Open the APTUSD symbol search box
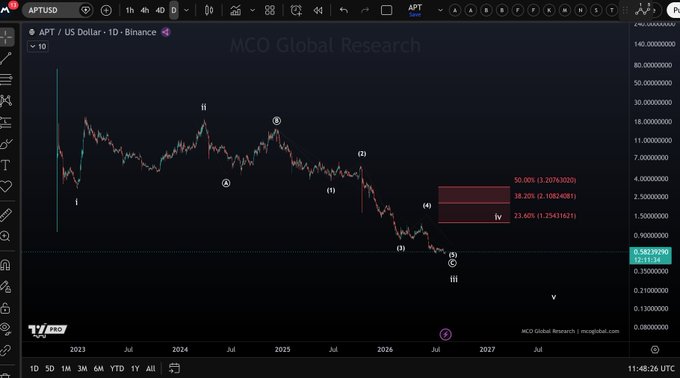Screen dimensions: 680x378 point(56,10)
